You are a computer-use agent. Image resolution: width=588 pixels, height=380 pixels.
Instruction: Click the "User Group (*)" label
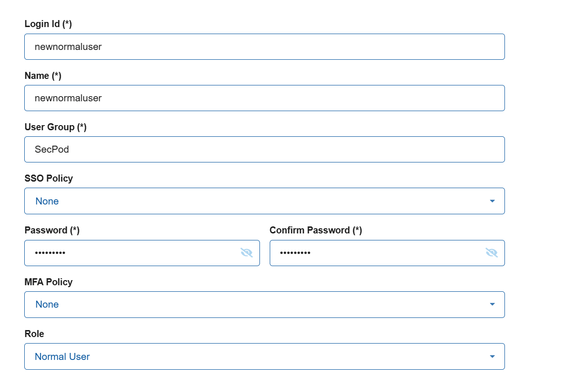56,127
